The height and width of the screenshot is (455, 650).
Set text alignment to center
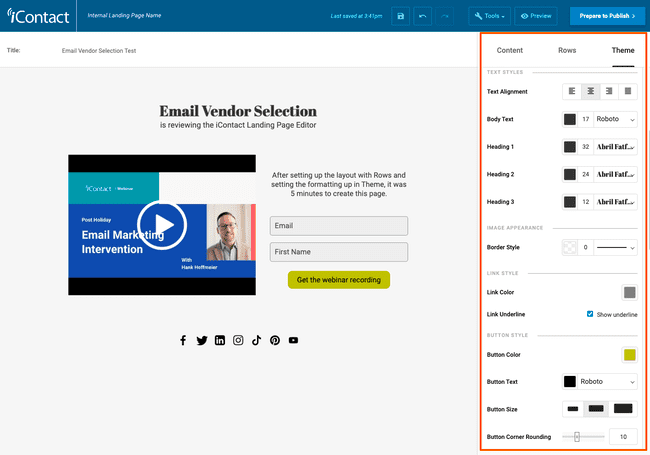click(591, 91)
